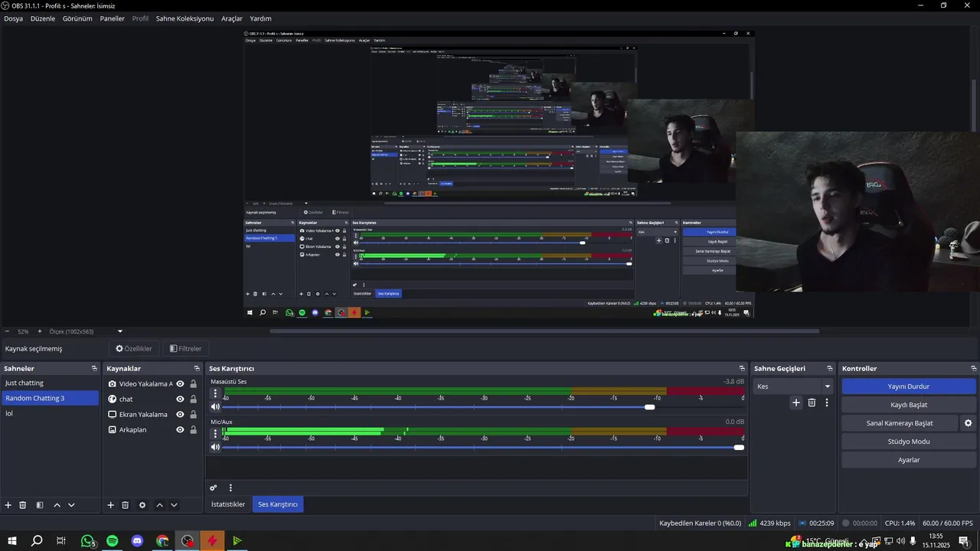Remove scene transition with trash icon
This screenshot has height=551, width=980.
(x=812, y=403)
